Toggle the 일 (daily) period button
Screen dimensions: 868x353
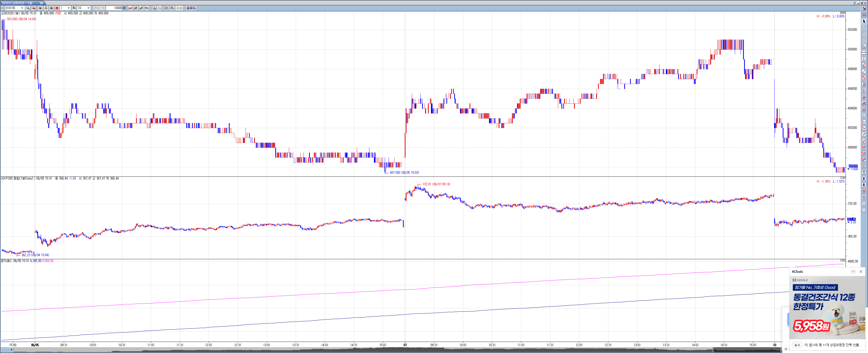click(40, 8)
